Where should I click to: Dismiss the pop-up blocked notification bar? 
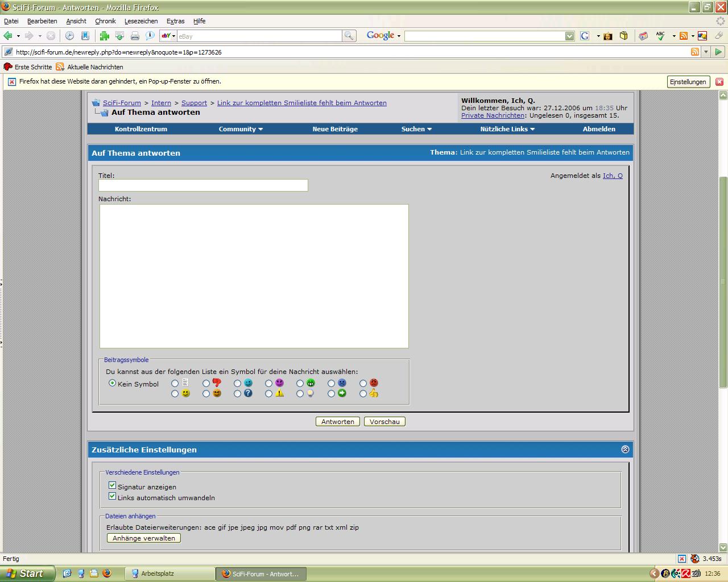tap(719, 82)
